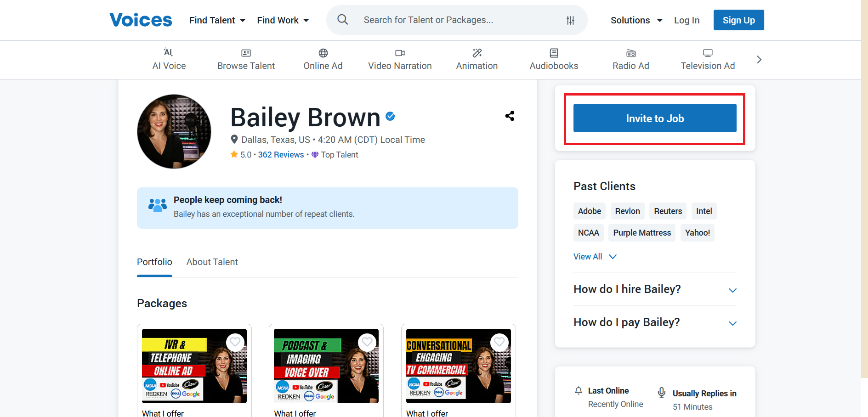Open Bailey's 362 Reviews
The height and width of the screenshot is (417, 868).
[281, 154]
